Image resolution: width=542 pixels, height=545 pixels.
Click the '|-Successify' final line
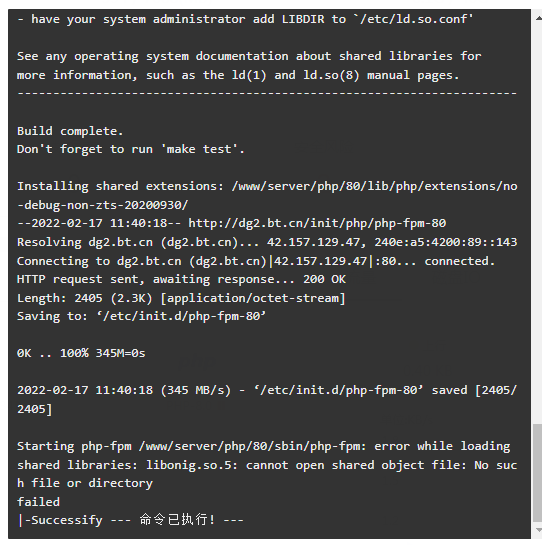pyautogui.click(x=130, y=520)
